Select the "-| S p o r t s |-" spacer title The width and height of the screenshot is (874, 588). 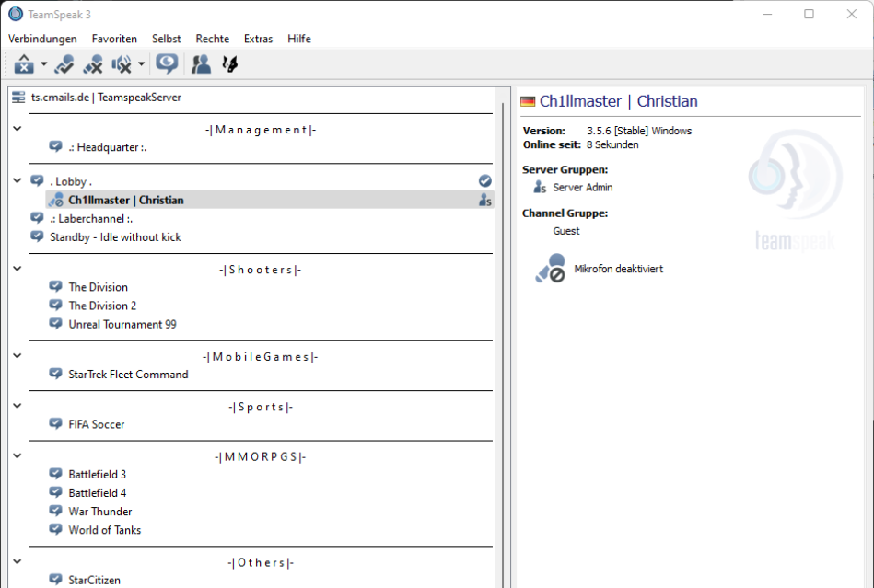point(261,407)
